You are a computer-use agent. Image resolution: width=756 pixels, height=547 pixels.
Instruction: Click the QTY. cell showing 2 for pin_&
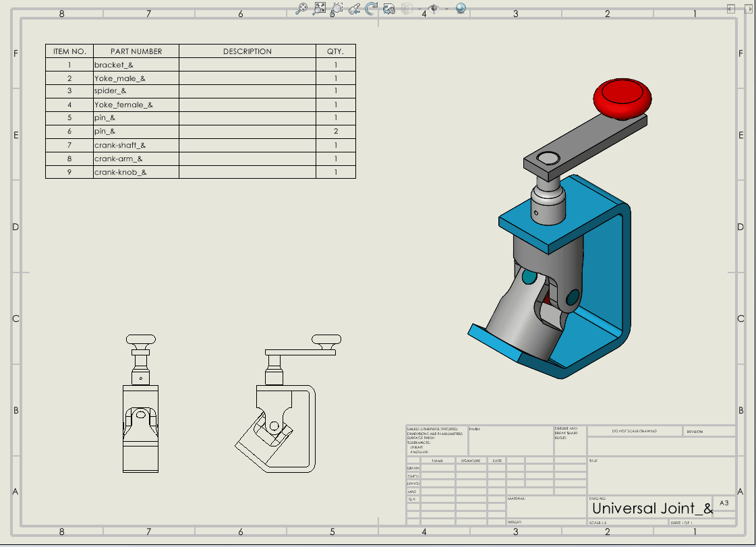[x=335, y=132]
